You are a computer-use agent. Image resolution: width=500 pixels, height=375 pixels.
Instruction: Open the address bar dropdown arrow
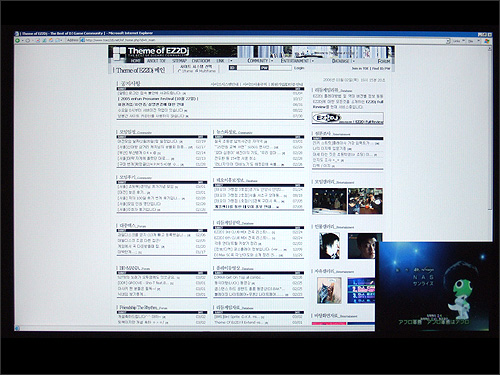tap(448, 41)
